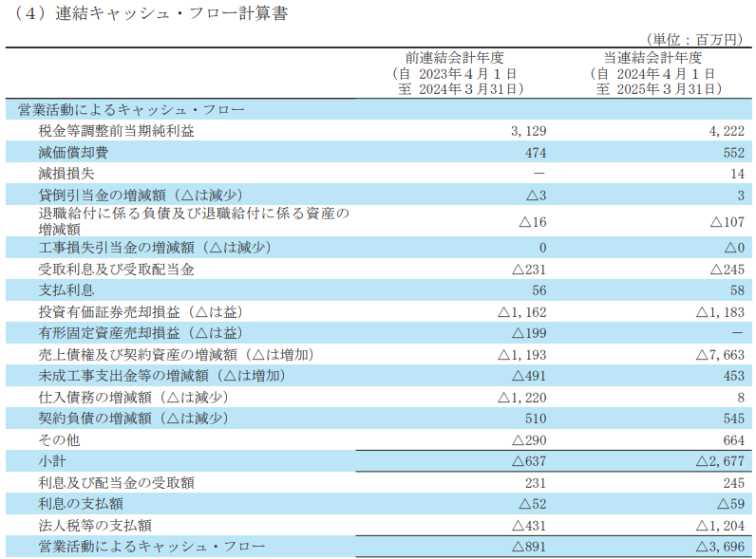Click the 支払利息 row label
This screenshot has width=756, height=559.
[x=66, y=290]
